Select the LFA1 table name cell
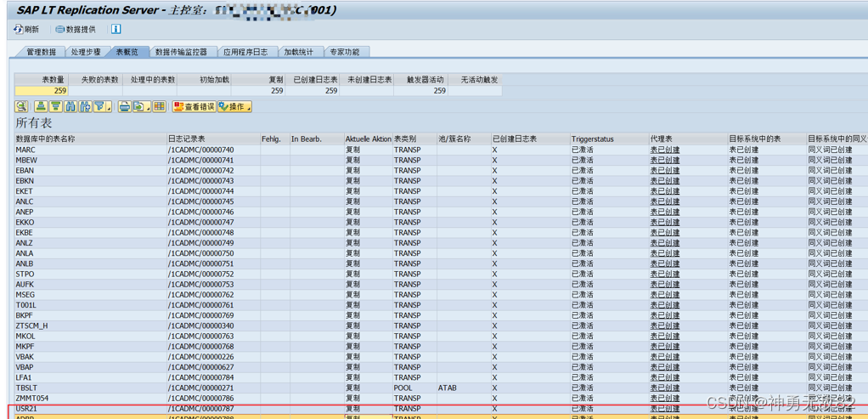 click(90, 377)
